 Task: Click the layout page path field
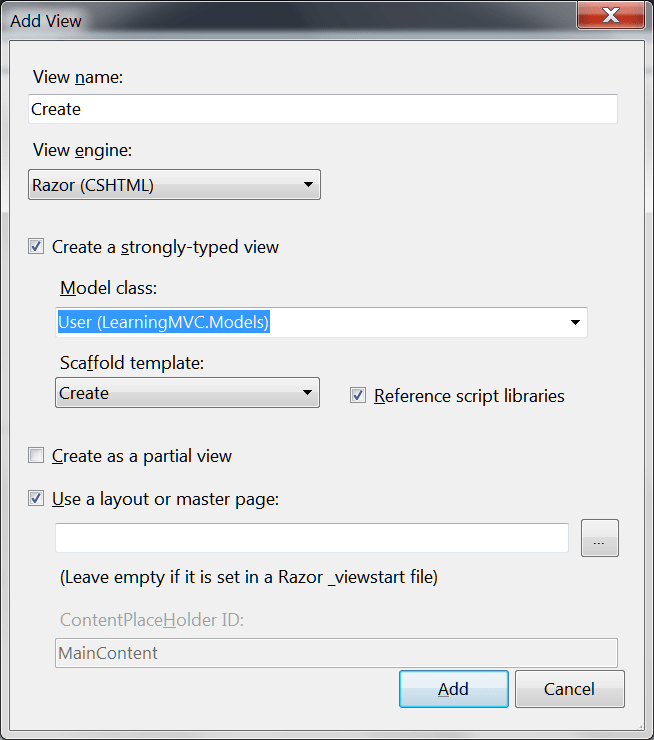[x=312, y=538]
